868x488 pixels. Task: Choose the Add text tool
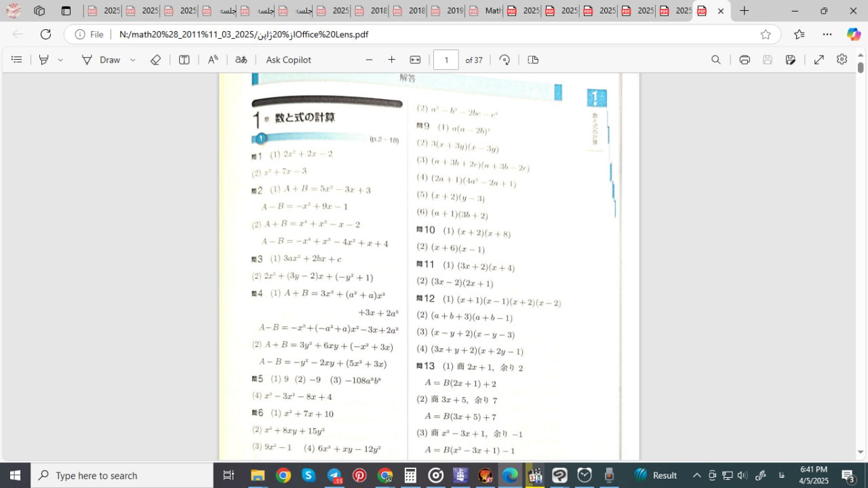pyautogui.click(x=184, y=60)
